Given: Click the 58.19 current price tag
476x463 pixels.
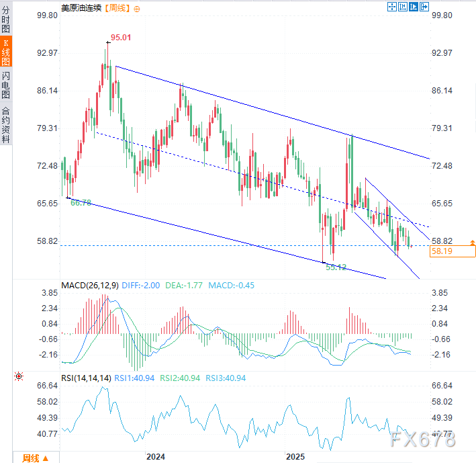Looking at the screenshot, I should 453,251.
